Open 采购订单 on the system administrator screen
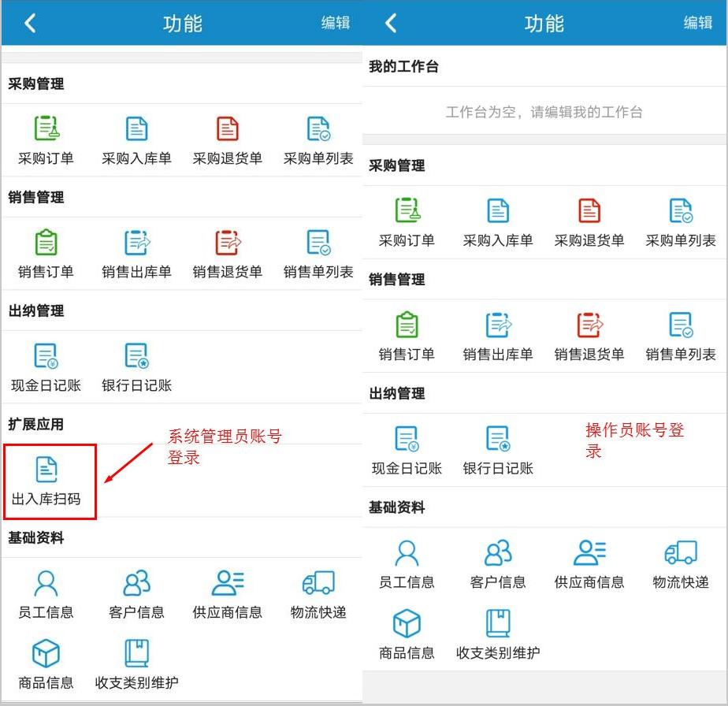 click(x=46, y=139)
